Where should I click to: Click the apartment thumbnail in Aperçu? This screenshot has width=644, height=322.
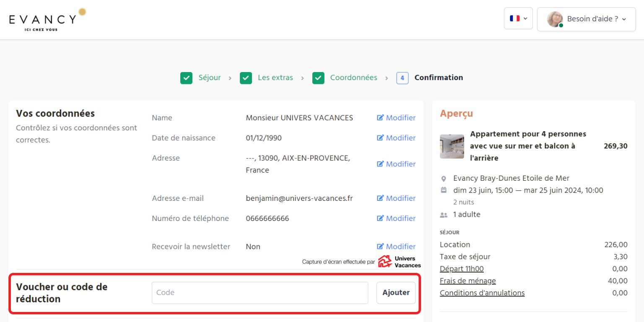coord(452,146)
